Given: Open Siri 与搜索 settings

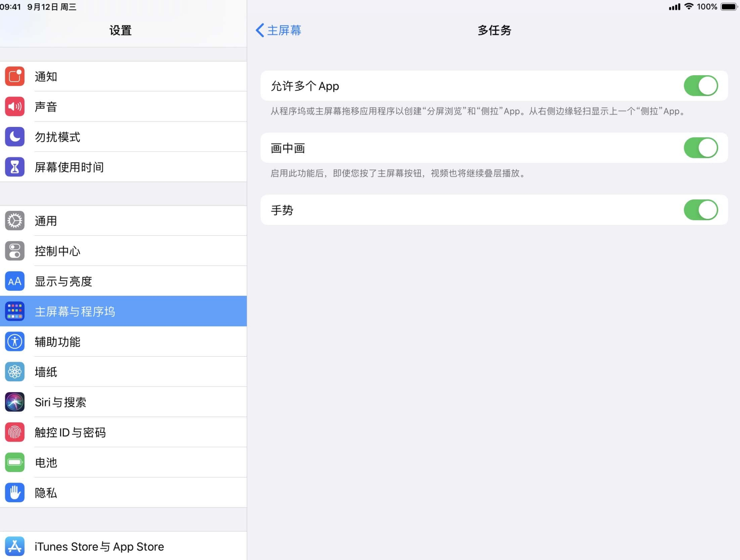Looking at the screenshot, I should coord(123,402).
